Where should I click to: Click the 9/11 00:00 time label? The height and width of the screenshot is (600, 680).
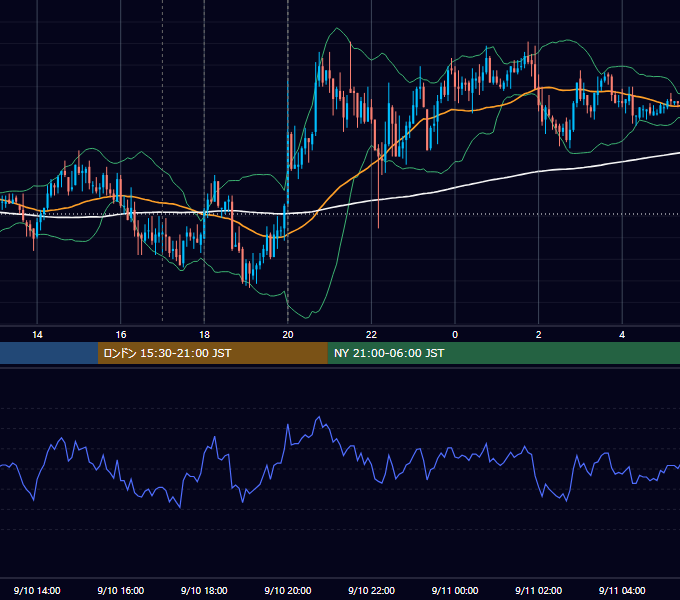coord(455,590)
